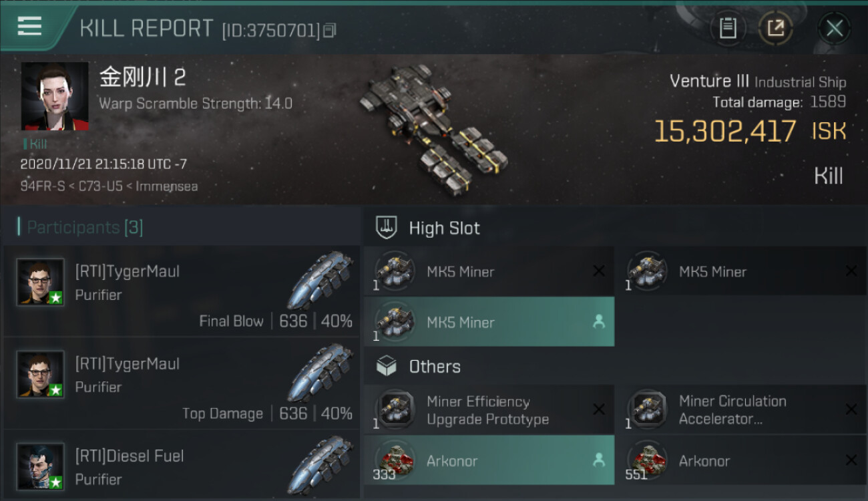Screen dimensions: 868x501
Task: Open the TygerMaul Top Damage entry
Action: coord(182,383)
